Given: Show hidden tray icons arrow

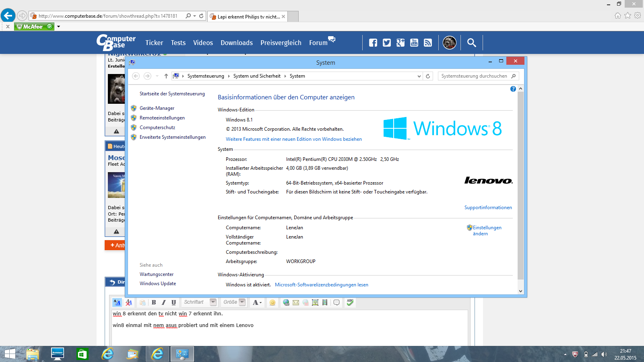Looking at the screenshot, I should [565, 354].
